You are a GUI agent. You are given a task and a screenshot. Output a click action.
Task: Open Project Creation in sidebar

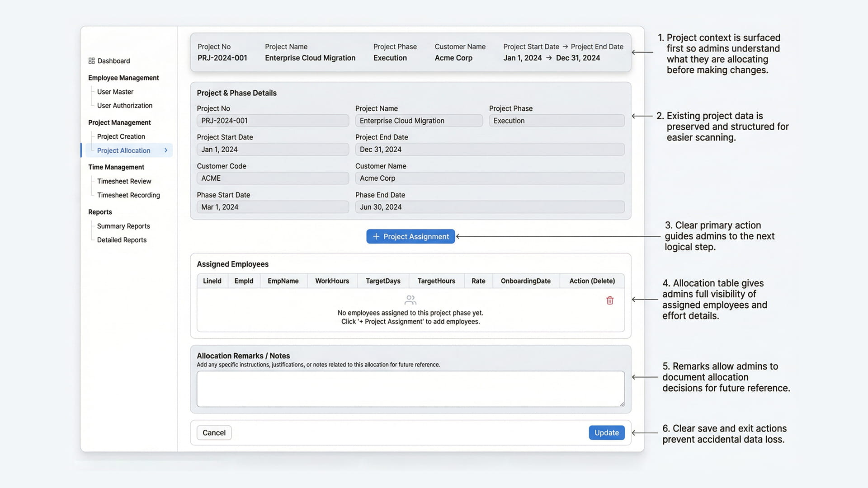coord(121,136)
